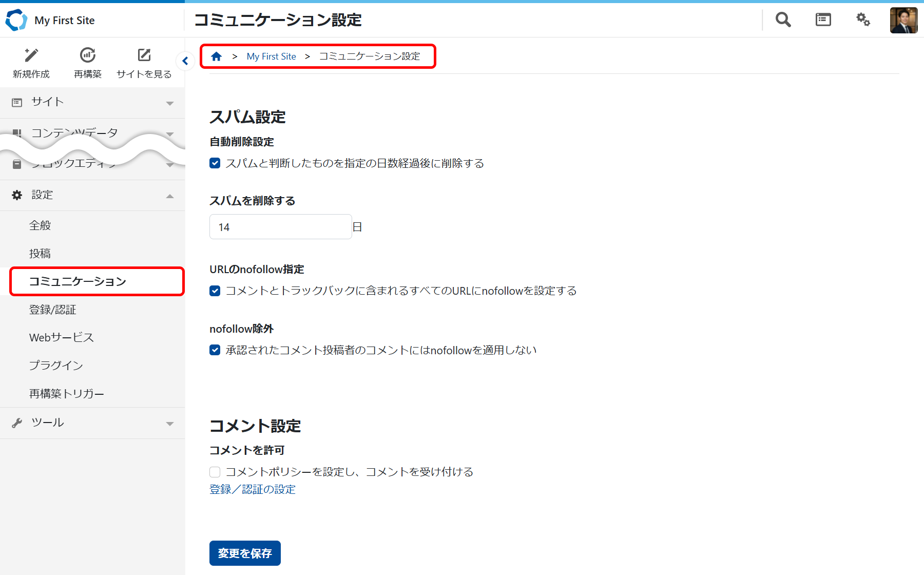Select 登録/認証 in settings menu
This screenshot has height=575, width=924.
[53, 310]
